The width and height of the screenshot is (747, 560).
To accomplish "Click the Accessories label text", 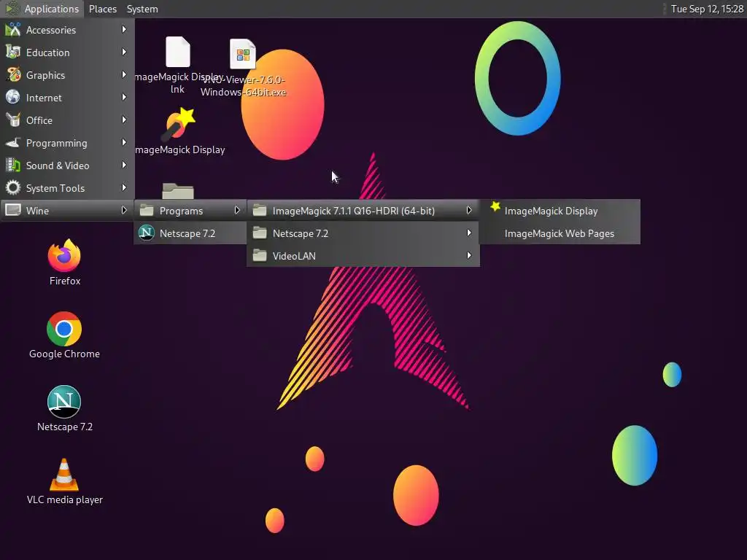I will pyautogui.click(x=51, y=30).
